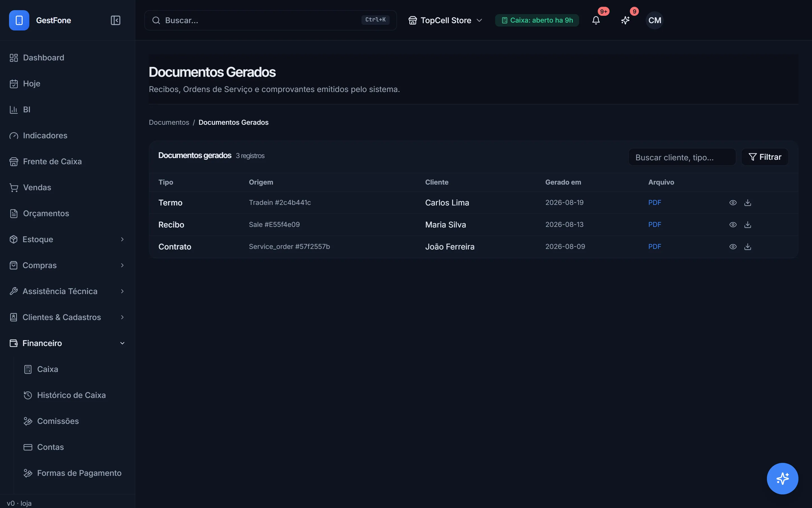
Task: Open notifications bell icon
Action: 596,20
